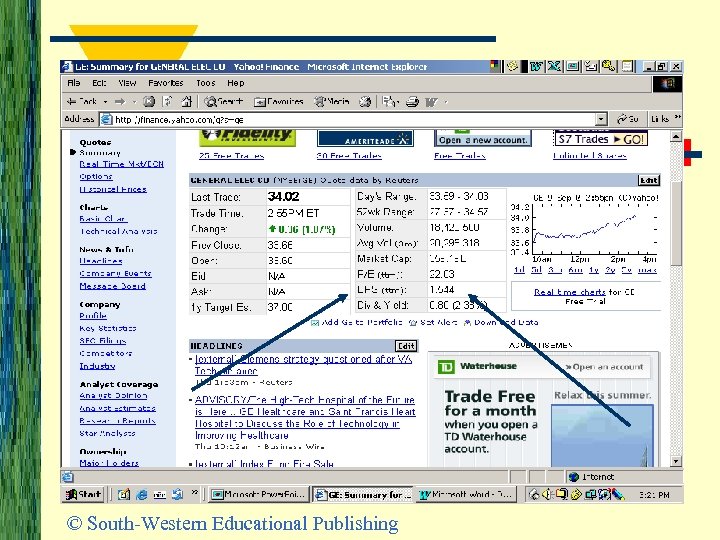This screenshot has height=540, width=720.
Task: Click the Set Alert bell icon link
Action: pyautogui.click(x=412, y=323)
